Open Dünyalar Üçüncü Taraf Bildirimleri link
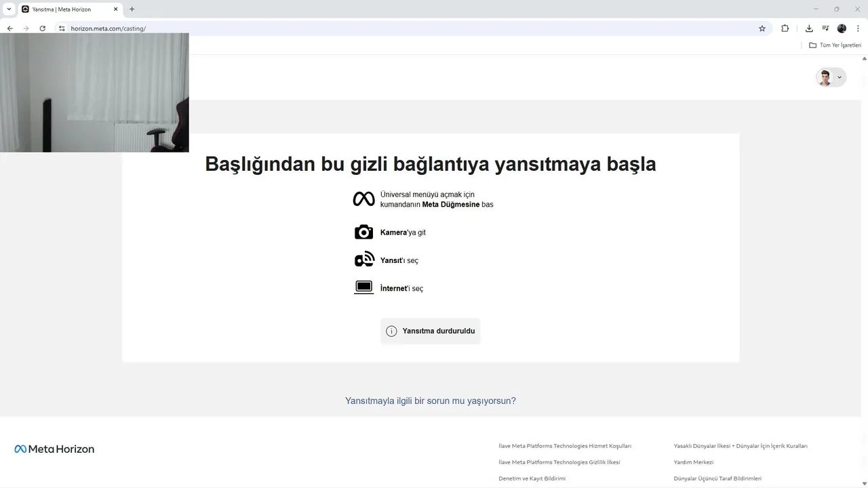Screen dimensions: 868x488 coord(717,479)
